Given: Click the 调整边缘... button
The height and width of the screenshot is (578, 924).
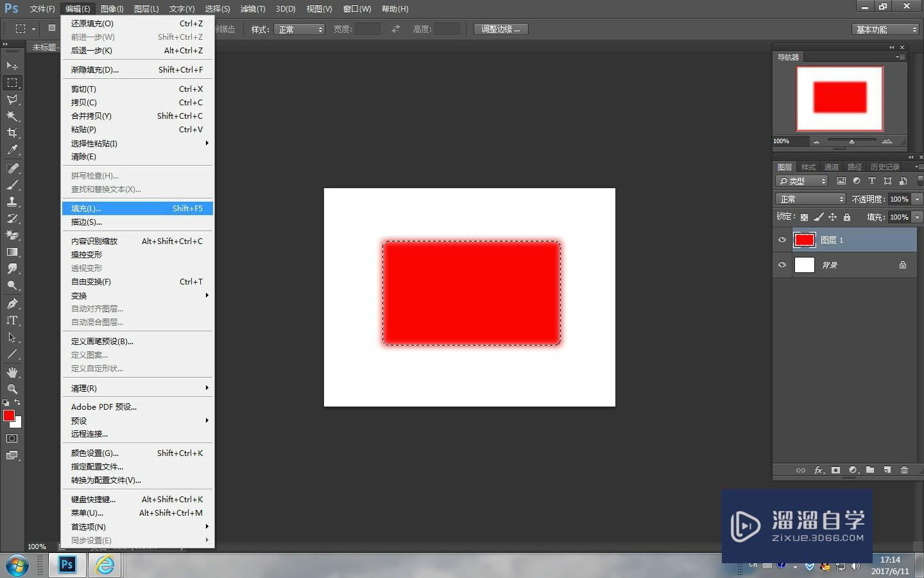Looking at the screenshot, I should click(x=501, y=29).
